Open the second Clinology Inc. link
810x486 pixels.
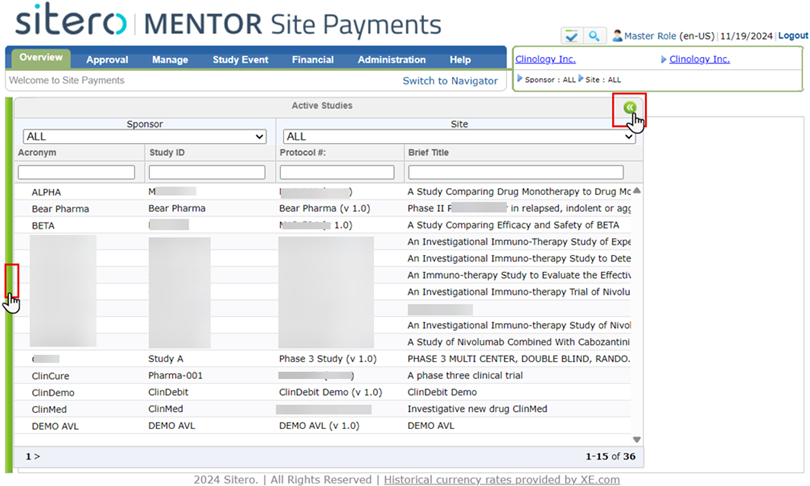pos(699,59)
